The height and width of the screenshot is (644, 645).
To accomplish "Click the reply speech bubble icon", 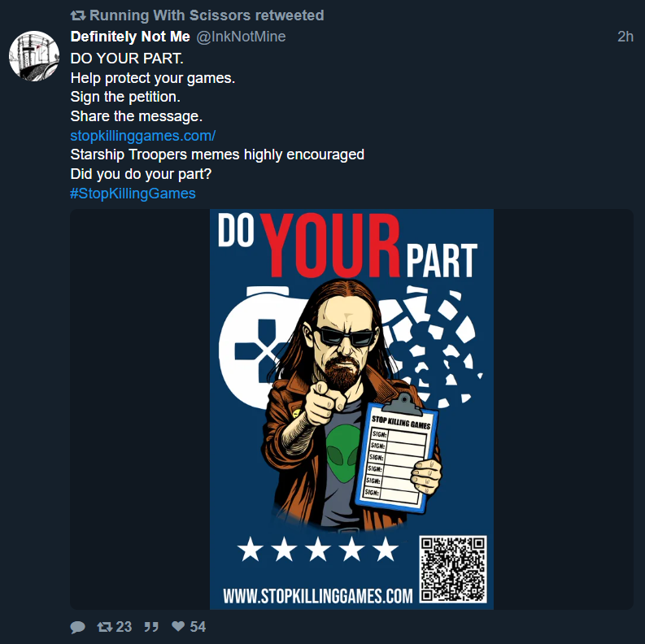I will (77, 627).
